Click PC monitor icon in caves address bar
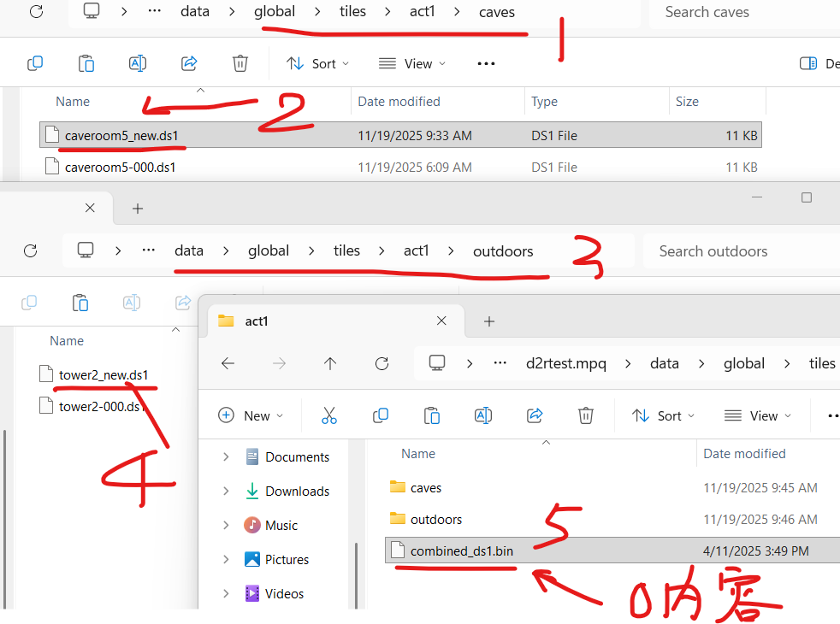 pyautogui.click(x=92, y=11)
